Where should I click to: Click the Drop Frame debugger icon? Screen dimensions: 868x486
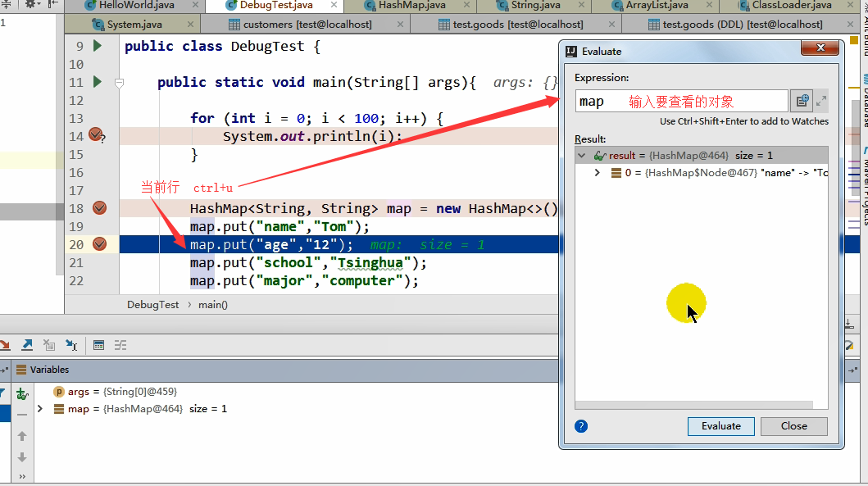coord(48,345)
